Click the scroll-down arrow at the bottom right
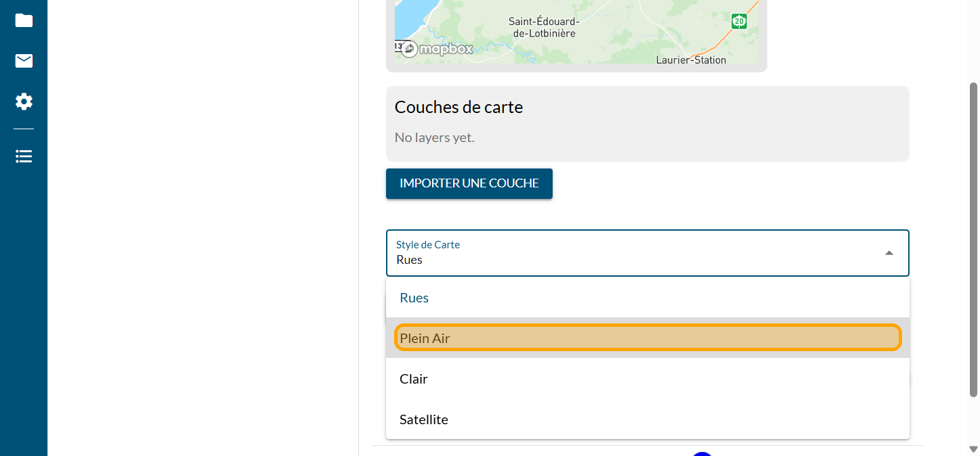Viewport: 980px width, 456px height. 973,449
